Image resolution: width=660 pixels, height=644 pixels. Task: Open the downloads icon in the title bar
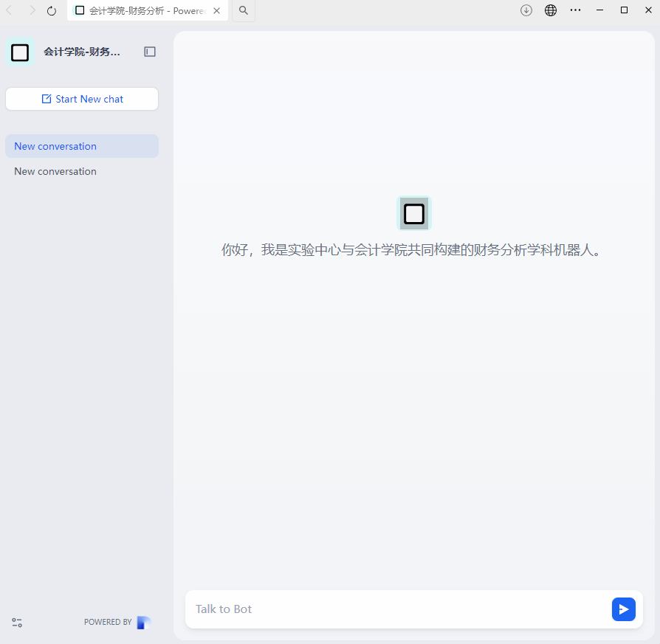[x=526, y=10]
